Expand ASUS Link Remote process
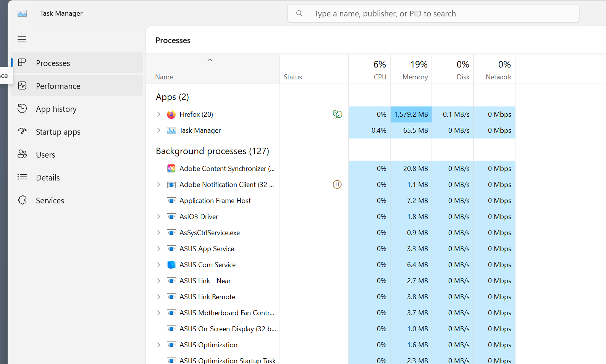606x364 pixels. [x=159, y=297]
